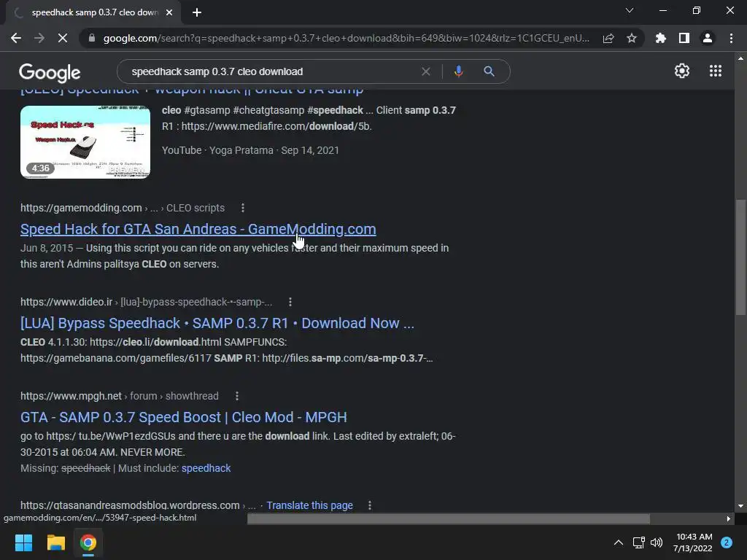Click Must include speedhack link
747x560 pixels.
pyautogui.click(x=206, y=468)
